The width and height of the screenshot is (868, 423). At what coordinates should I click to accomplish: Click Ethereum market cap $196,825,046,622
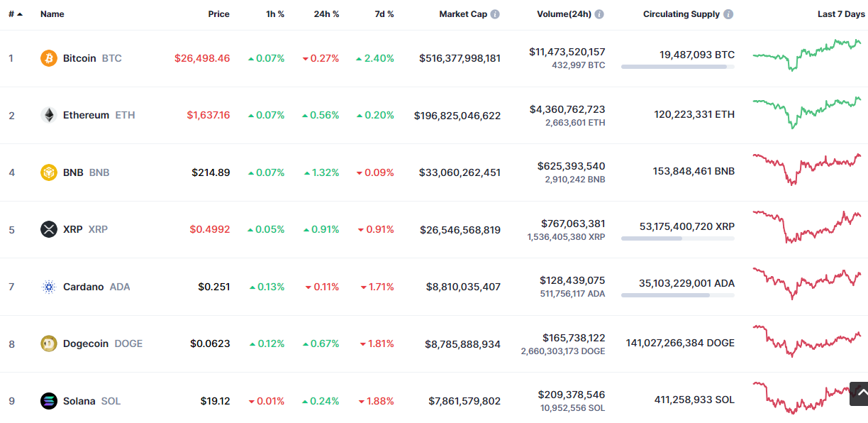point(457,115)
